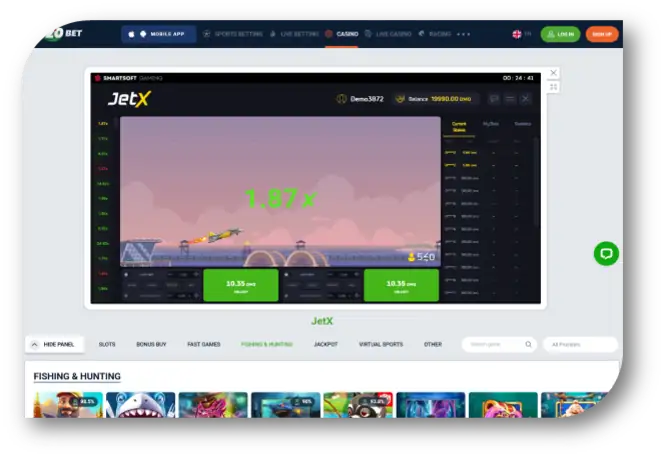Open the All Providers dropdown

tap(580, 344)
